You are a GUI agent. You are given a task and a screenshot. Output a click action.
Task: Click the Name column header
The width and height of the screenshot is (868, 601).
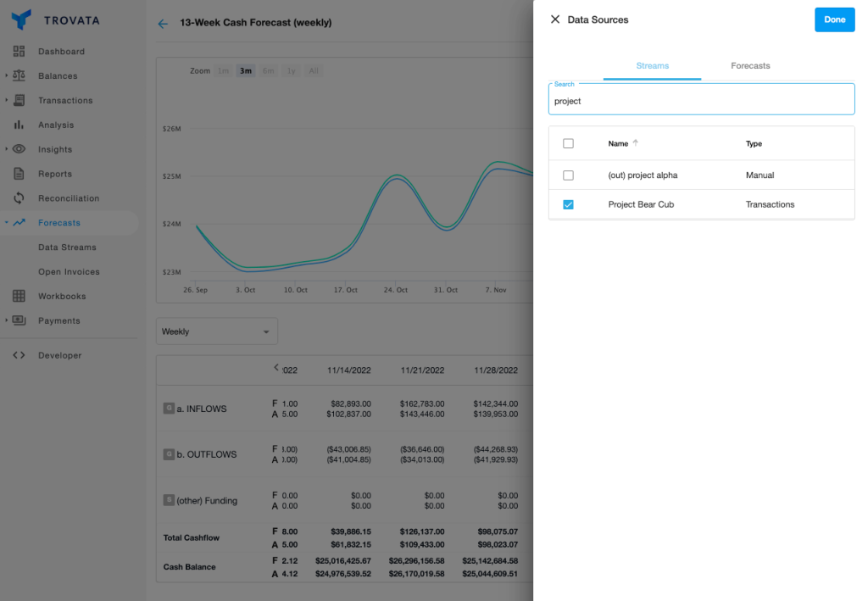[618, 144]
